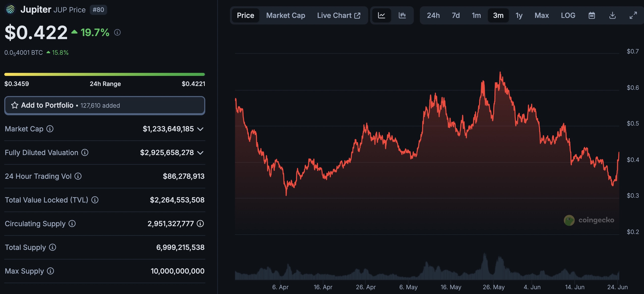Show Max Supply info icon
The height and width of the screenshot is (294, 644).
pos(50,271)
